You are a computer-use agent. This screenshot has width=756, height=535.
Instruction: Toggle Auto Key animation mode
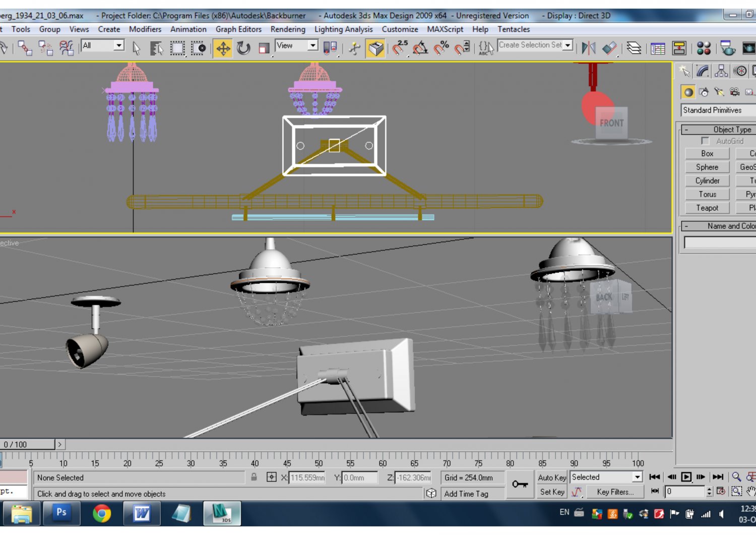[551, 478]
